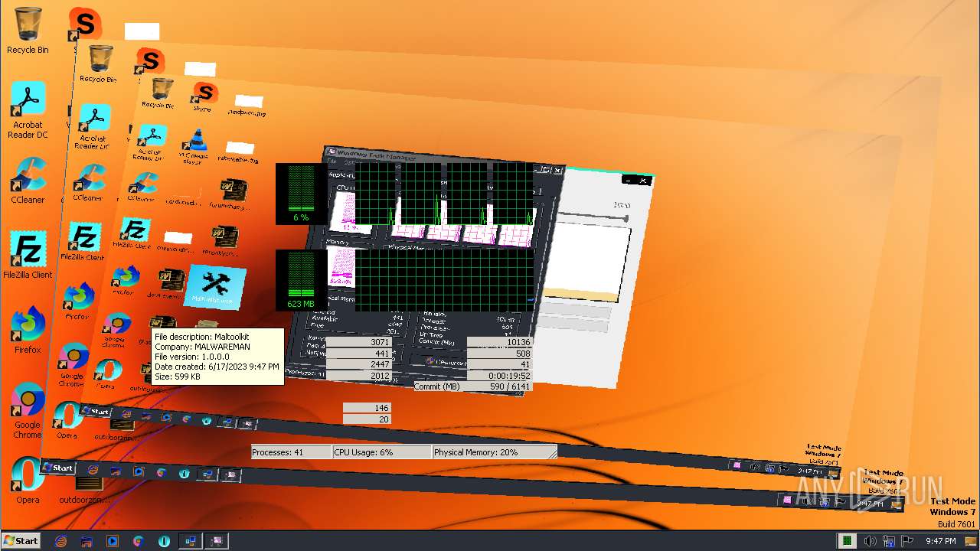Open Chrome pinned on the taskbar

(138, 541)
